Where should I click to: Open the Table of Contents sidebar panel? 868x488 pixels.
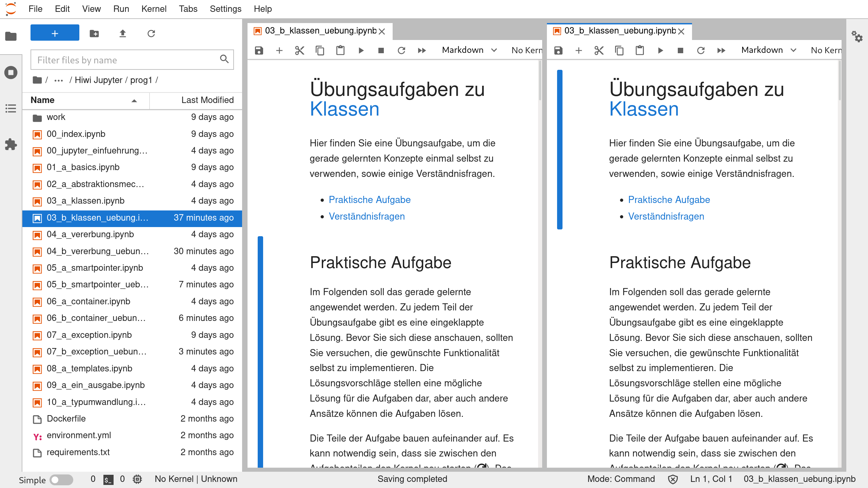(x=11, y=108)
